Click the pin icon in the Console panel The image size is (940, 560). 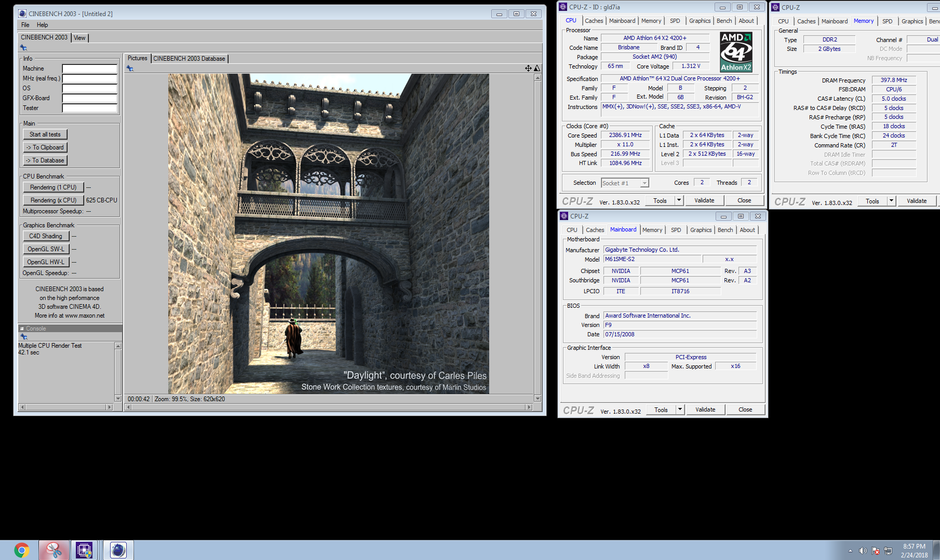pyautogui.click(x=23, y=337)
